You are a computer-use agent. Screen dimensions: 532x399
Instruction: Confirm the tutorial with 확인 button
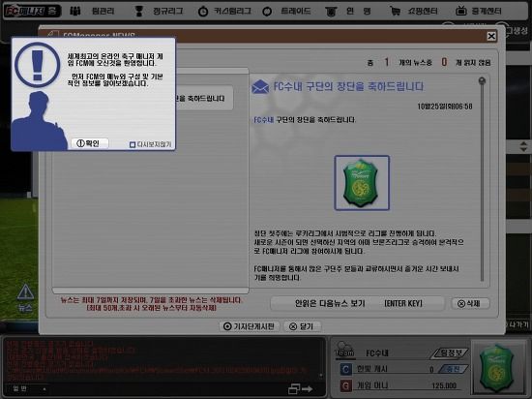tap(90, 143)
